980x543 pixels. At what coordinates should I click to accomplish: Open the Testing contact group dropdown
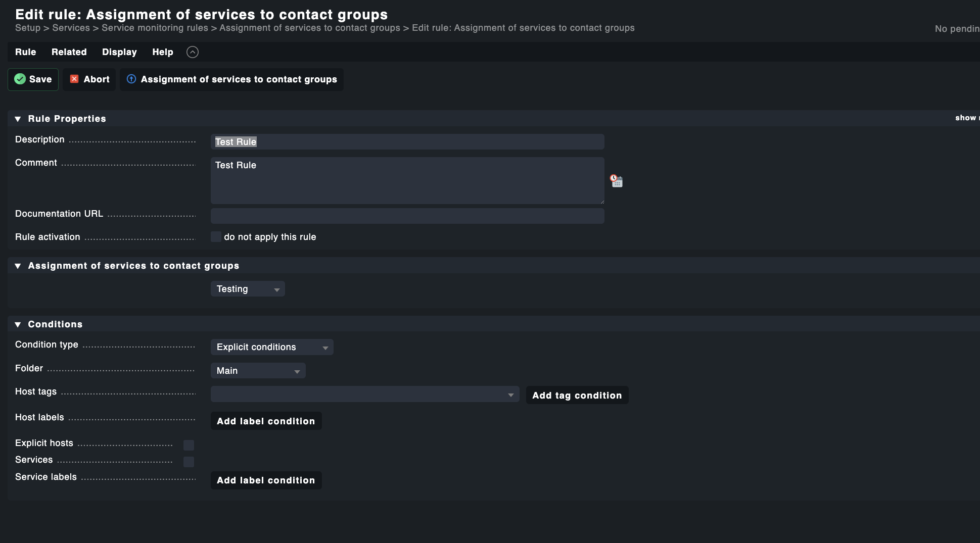coord(248,289)
